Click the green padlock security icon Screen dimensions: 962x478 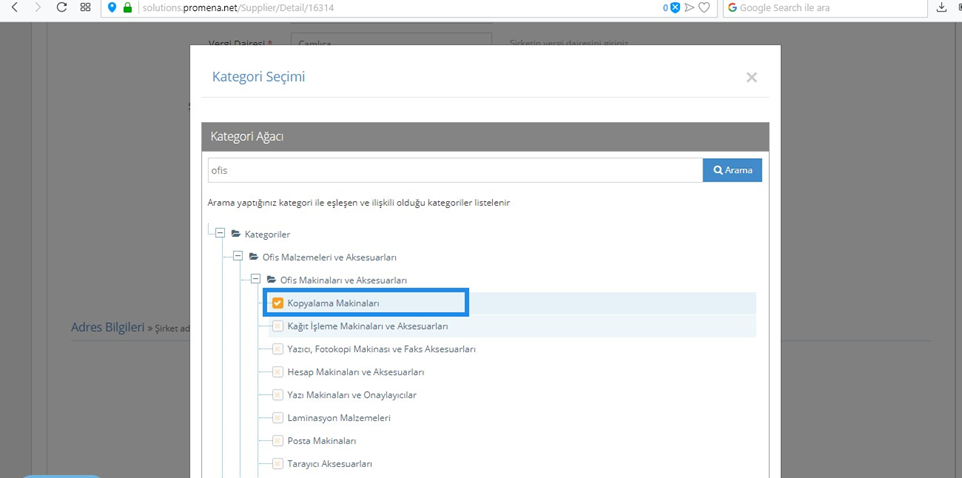pyautogui.click(x=127, y=7)
